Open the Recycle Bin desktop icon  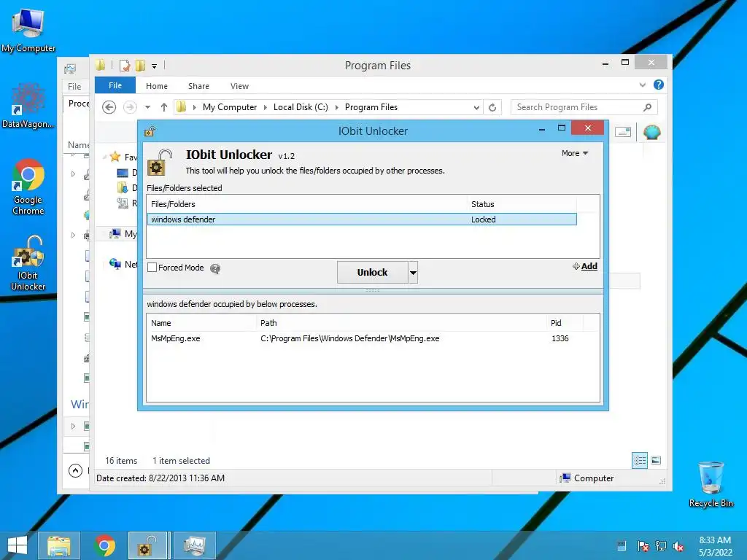711,484
